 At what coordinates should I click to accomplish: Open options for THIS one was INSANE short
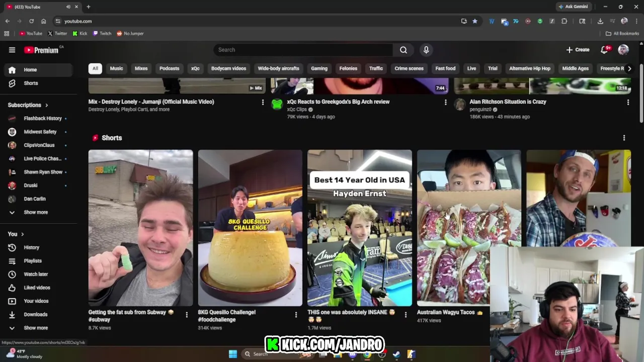pyautogui.click(x=406, y=315)
